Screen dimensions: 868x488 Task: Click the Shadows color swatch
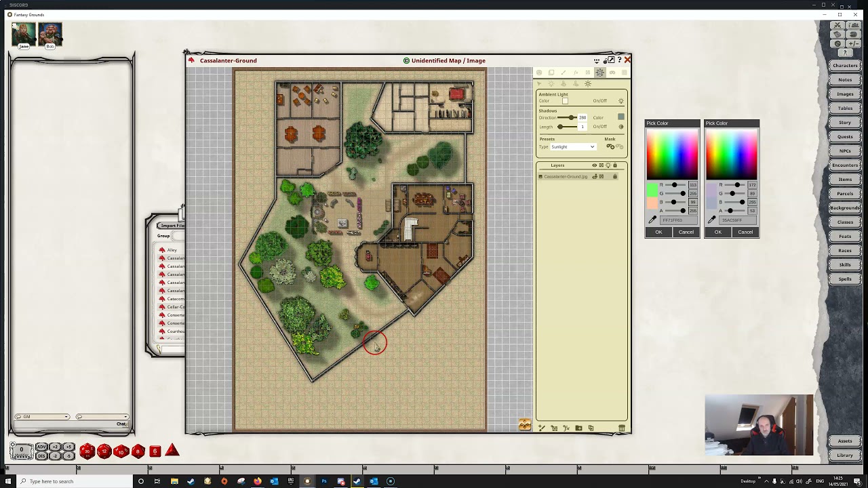621,117
